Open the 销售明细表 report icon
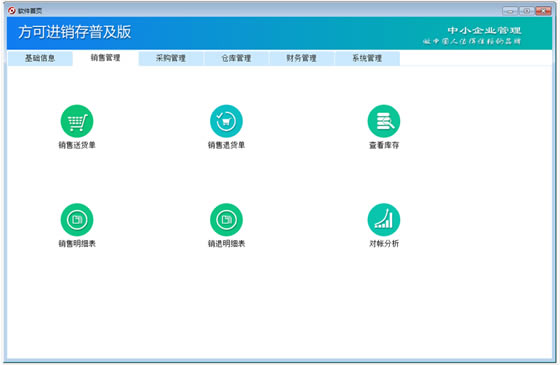Screen dimensions: 560x365 tap(77, 220)
